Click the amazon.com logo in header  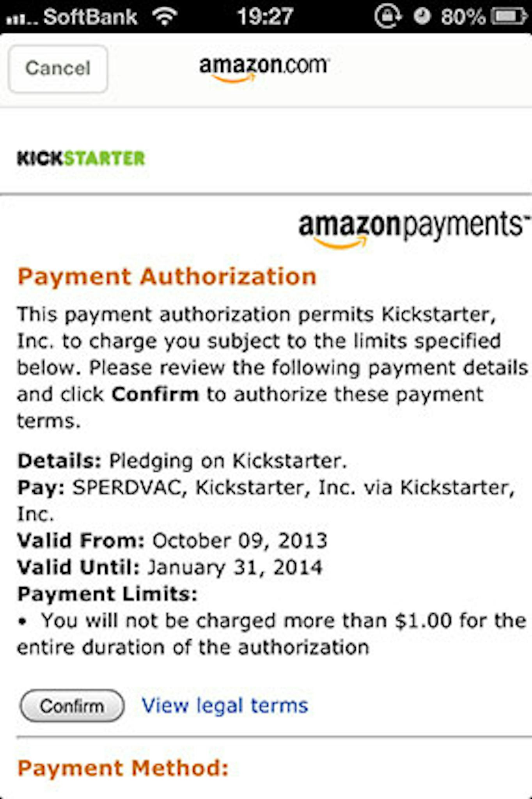264,67
